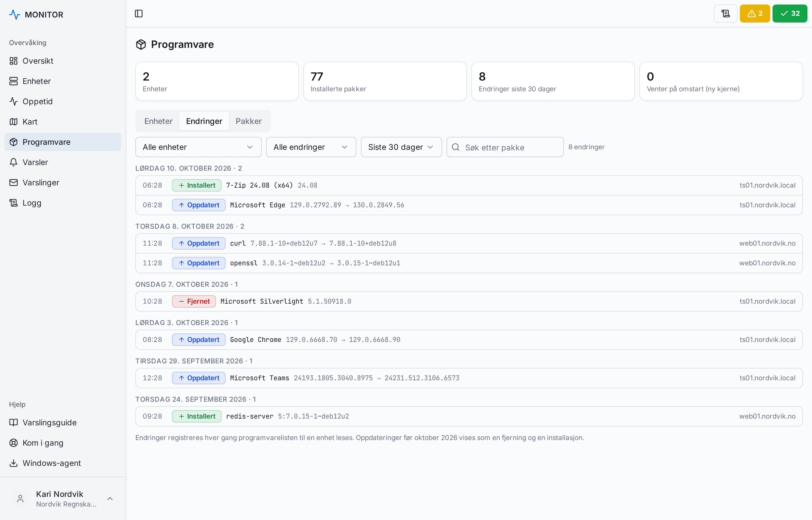Image resolution: width=812 pixels, height=520 pixels.
Task: Click the Fjernet badge for Microsoft Silverlight
Action: tap(194, 301)
